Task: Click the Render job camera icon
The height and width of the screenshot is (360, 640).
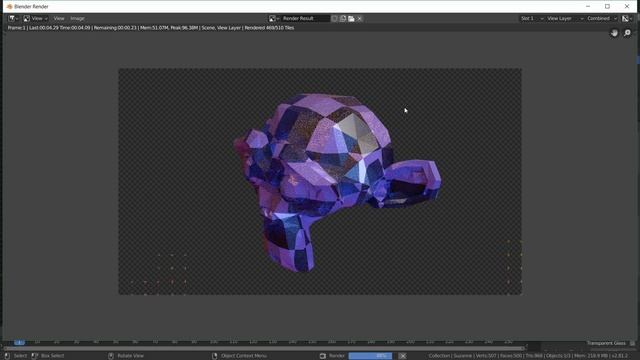Action: coord(323,356)
